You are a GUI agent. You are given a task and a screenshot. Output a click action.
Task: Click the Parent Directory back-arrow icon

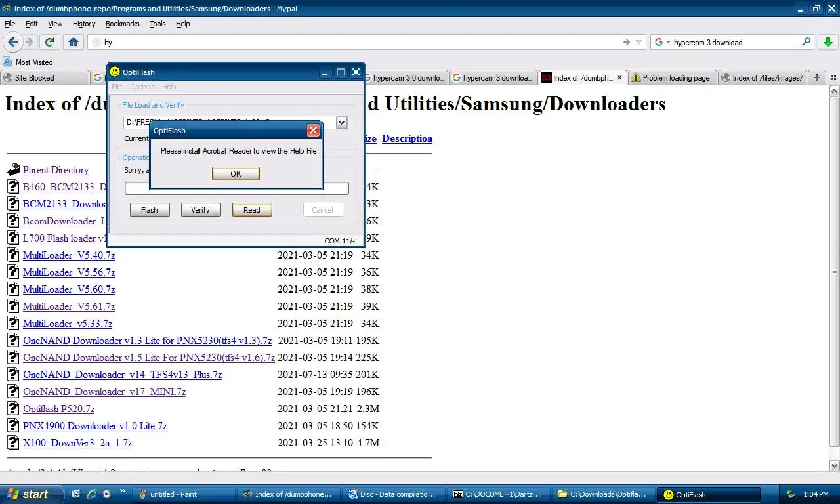pos(14,170)
